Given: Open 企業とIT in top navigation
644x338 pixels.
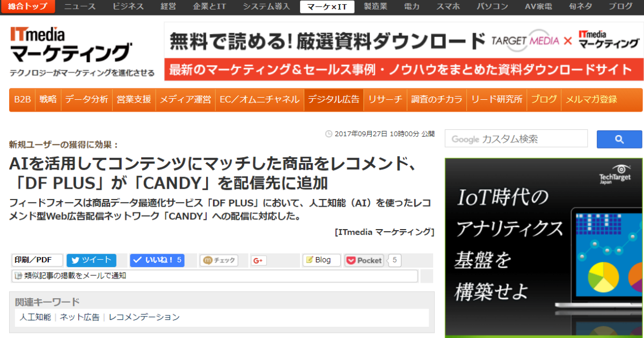Looking at the screenshot, I should point(209,6).
